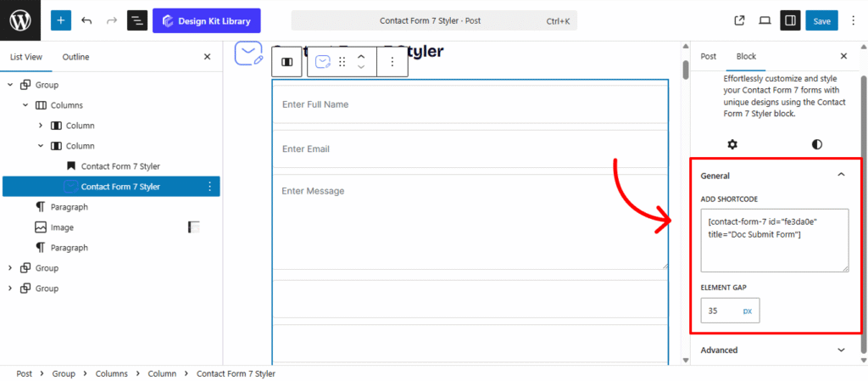Switch to the Post tab in sidebar
The height and width of the screenshot is (381, 868).
708,56
